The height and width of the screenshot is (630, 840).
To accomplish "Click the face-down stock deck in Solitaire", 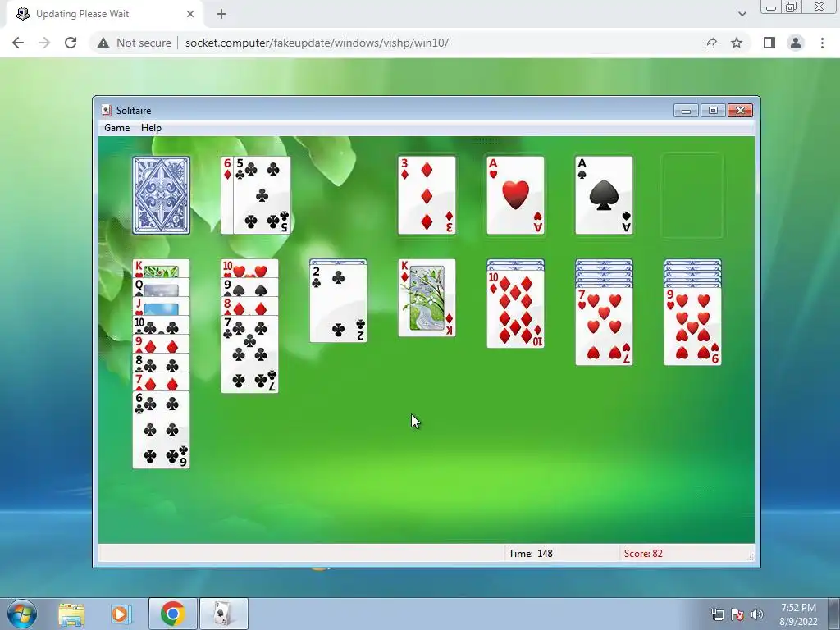I will tap(162, 195).
